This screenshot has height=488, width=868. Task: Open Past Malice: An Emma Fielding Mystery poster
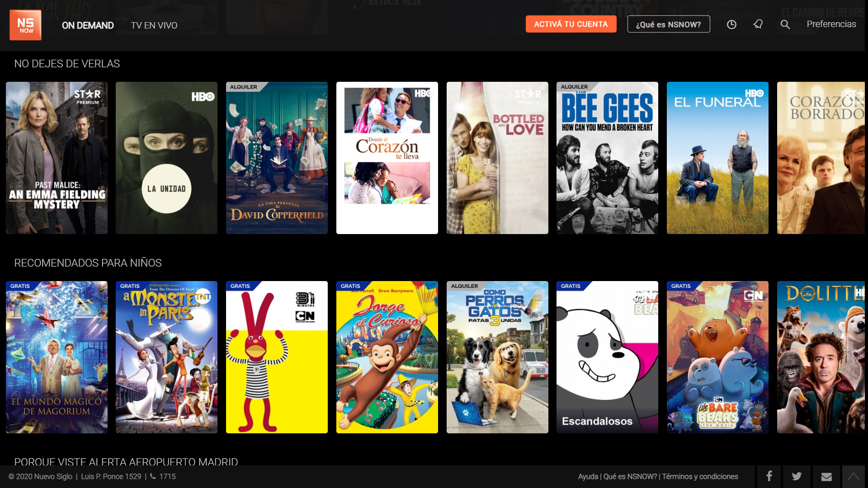tap(57, 158)
